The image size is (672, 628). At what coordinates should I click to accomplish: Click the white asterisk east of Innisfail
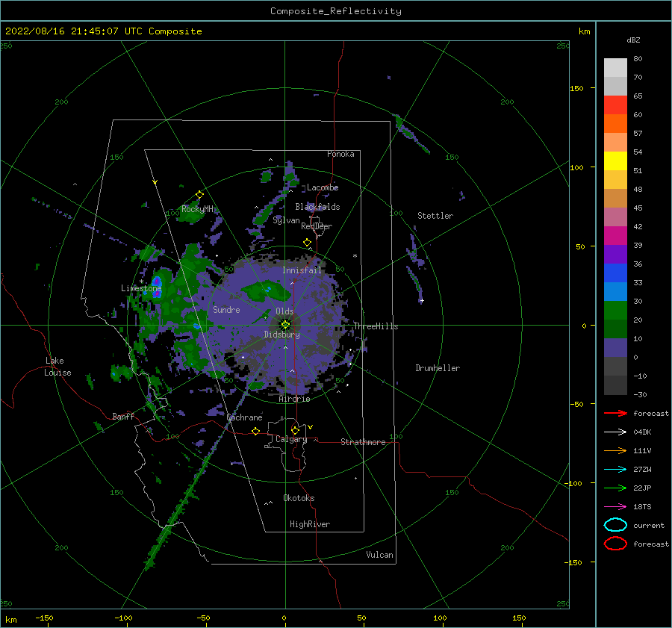pos(355,256)
